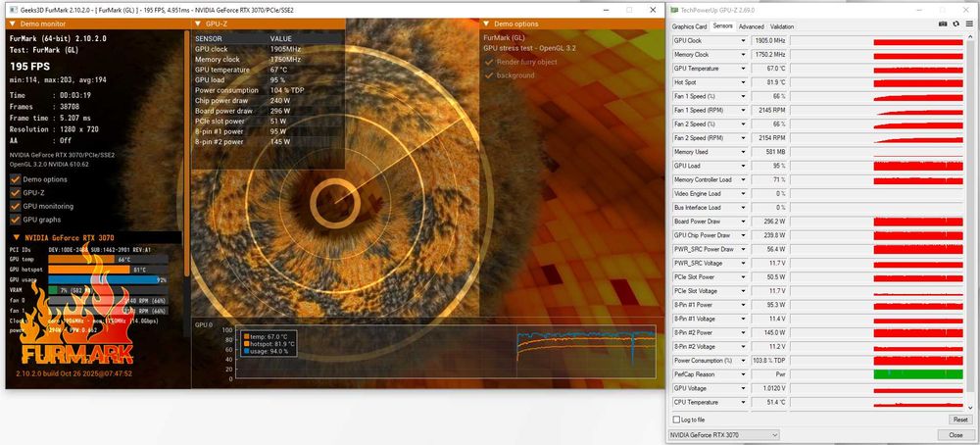980x445 pixels.
Task: Open the Board Power Draw dropdown arrow
Action: click(743, 222)
